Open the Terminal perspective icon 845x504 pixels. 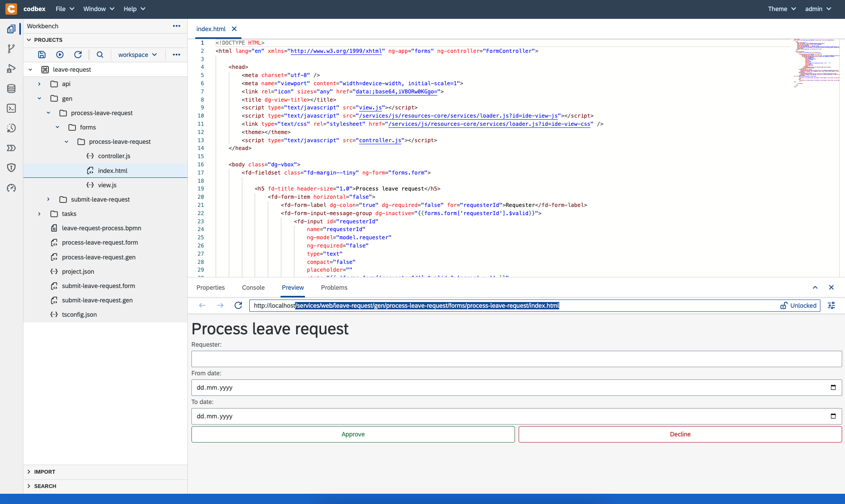pyautogui.click(x=11, y=108)
